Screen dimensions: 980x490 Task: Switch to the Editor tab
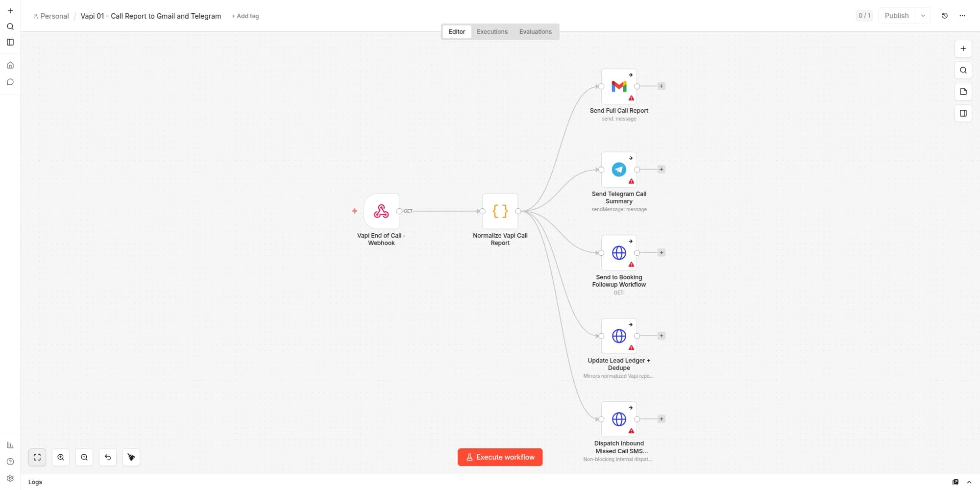pos(457,32)
